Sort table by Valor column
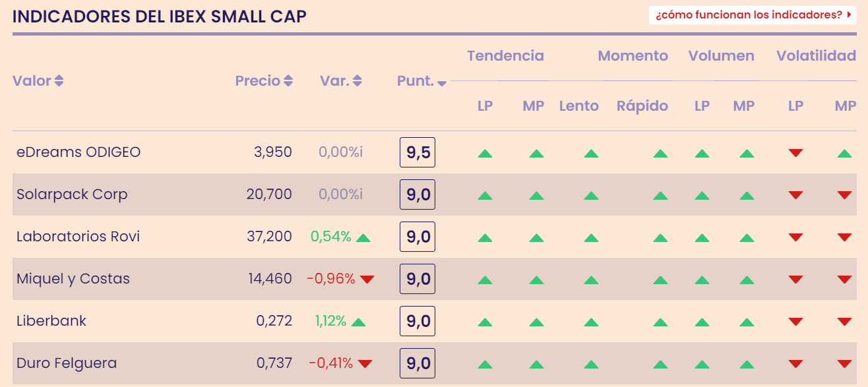Image resolution: width=868 pixels, height=387 pixels. tap(38, 81)
